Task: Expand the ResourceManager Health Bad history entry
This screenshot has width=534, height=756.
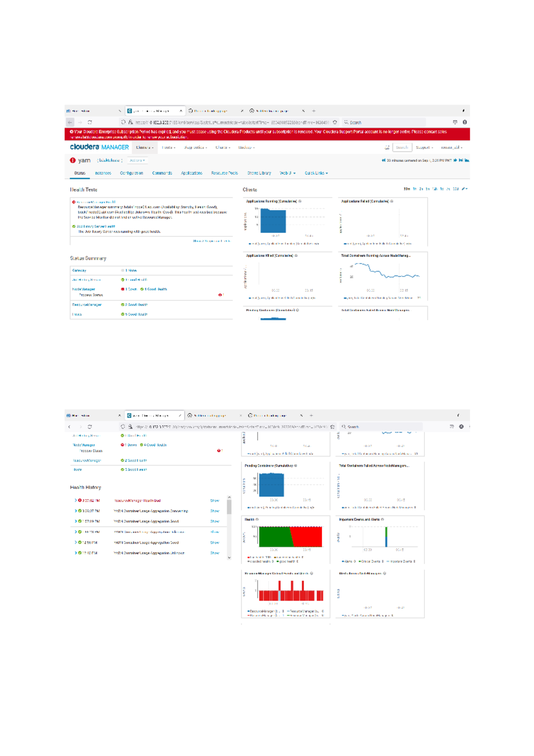Action: pyautogui.click(x=76, y=500)
